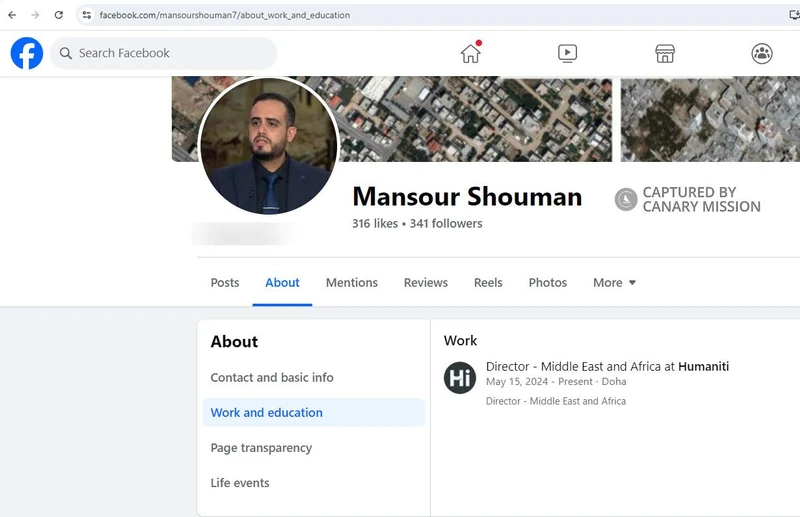Viewport: 800px width, 517px height.
Task: Open the Video watch icon
Action: [567, 54]
